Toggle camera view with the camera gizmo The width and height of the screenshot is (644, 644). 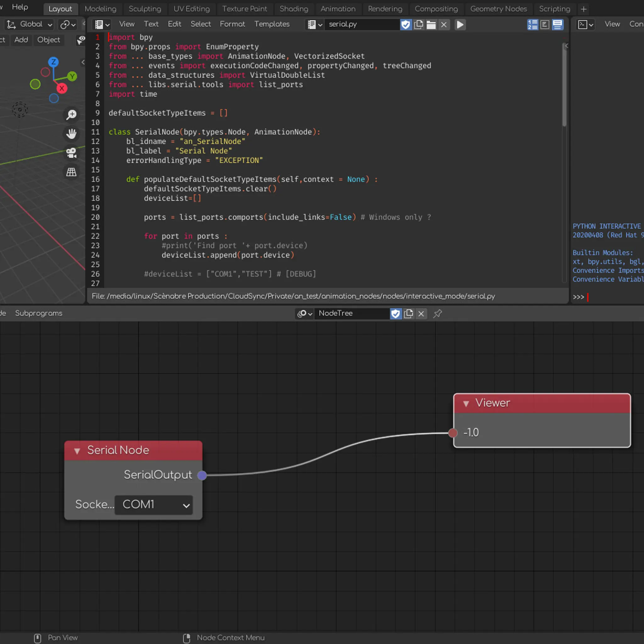coord(71,153)
